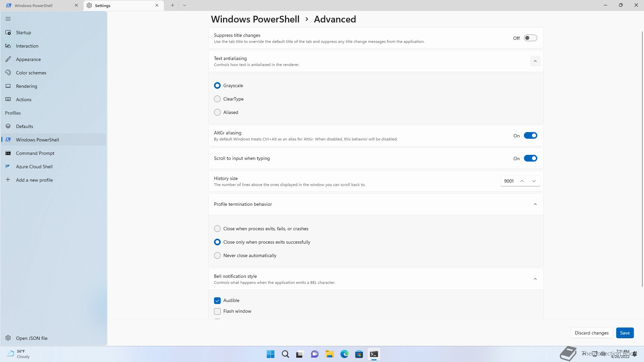Viewport: 644px width, 362px height.
Task: Open Command Prompt profile settings
Action: click(x=54, y=153)
